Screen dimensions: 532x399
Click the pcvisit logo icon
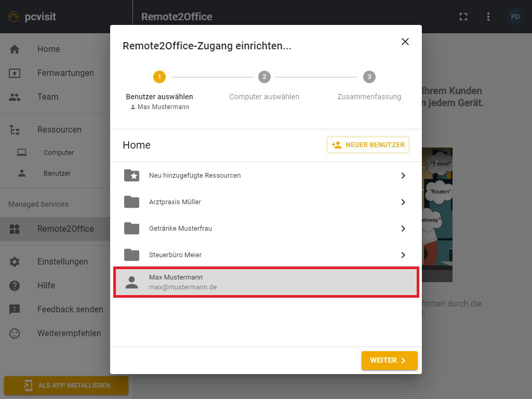[14, 17]
